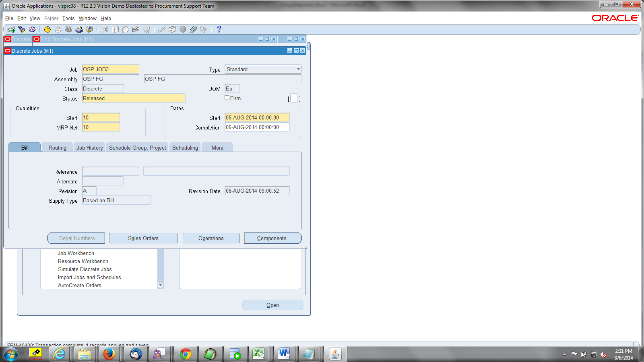Select Resource Workbench in navigator list
Screen dimensions: 644x362
tap(83, 261)
